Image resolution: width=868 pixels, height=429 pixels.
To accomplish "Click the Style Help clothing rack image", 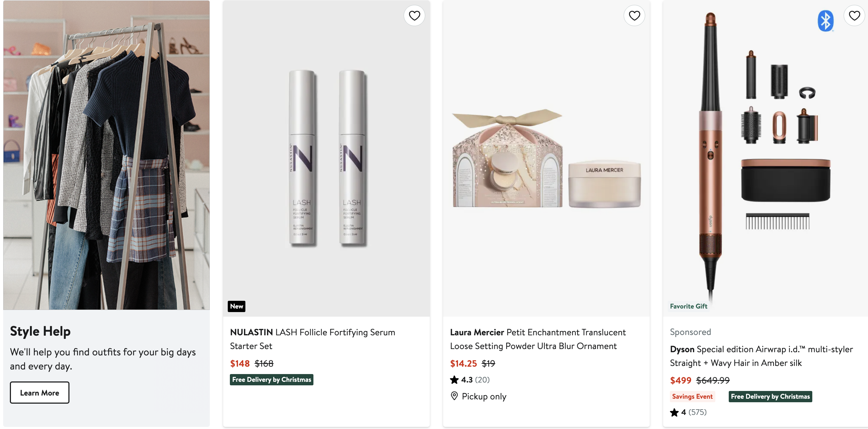I will point(106,155).
